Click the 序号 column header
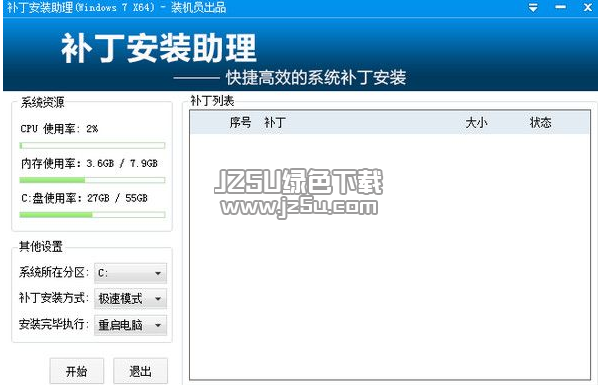This screenshot has width=598, height=385. (240, 122)
